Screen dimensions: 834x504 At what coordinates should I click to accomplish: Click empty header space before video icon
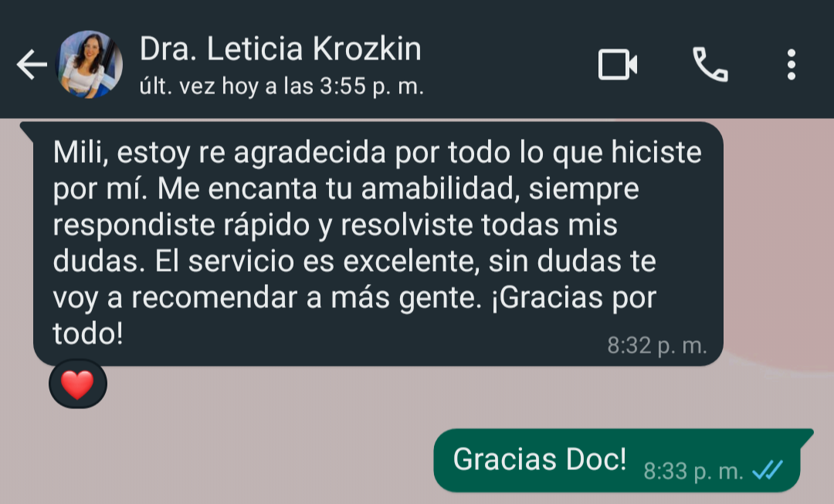pyautogui.click(x=510, y=64)
